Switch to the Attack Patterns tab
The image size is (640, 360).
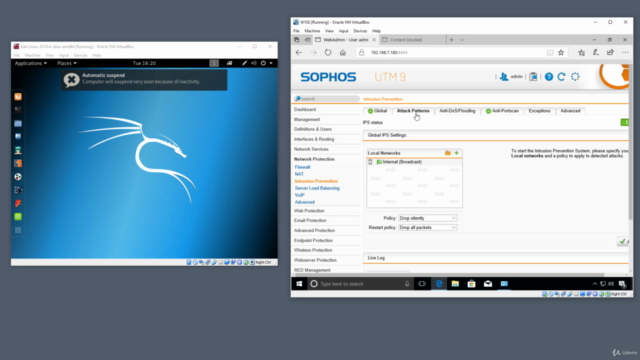pos(413,111)
